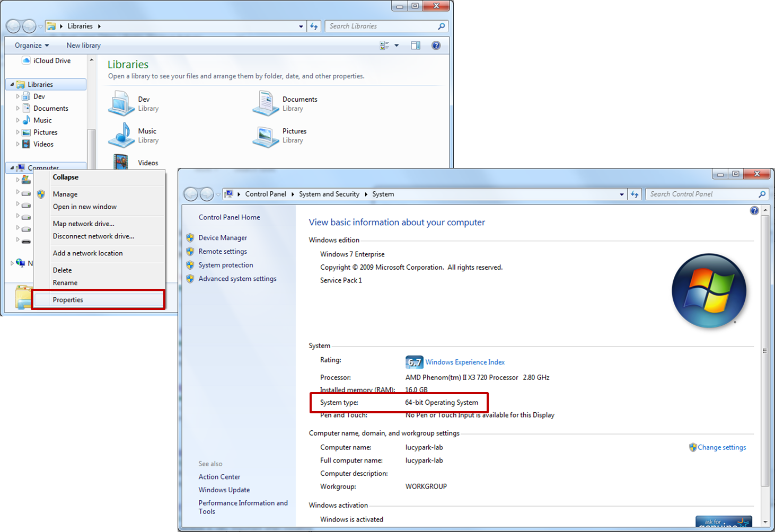Expand the Music tree node

[17, 120]
